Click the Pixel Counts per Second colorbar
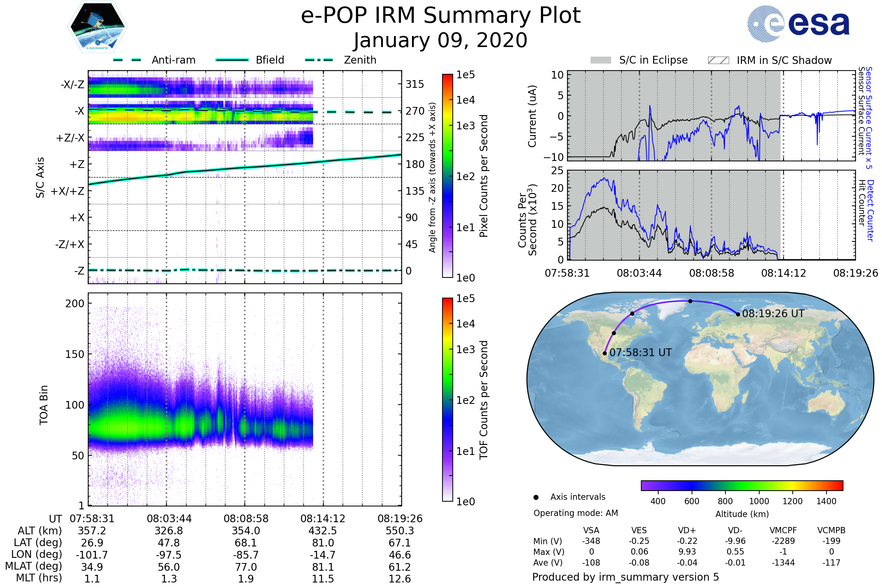The height and width of the screenshot is (588, 882). (448, 176)
